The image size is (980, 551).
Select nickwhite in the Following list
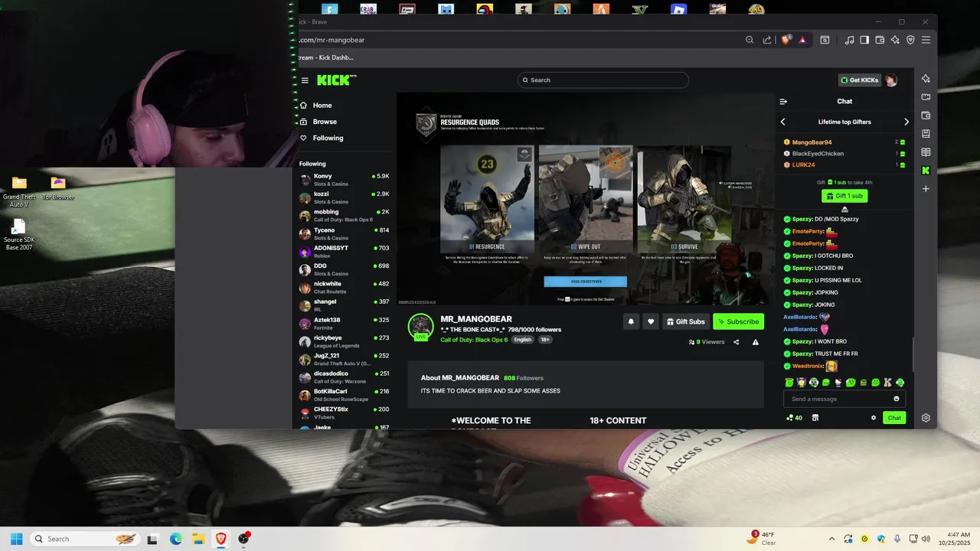pos(344,287)
